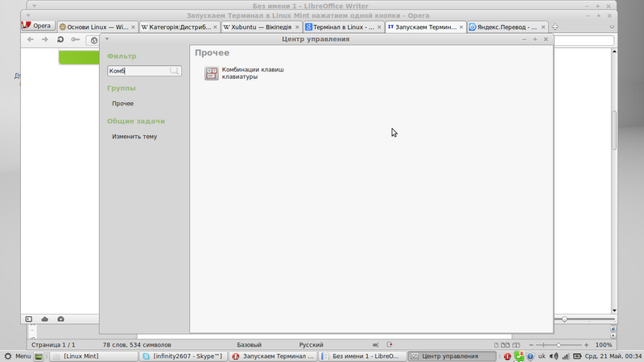Open Control Center window menu arrow

(x=107, y=39)
